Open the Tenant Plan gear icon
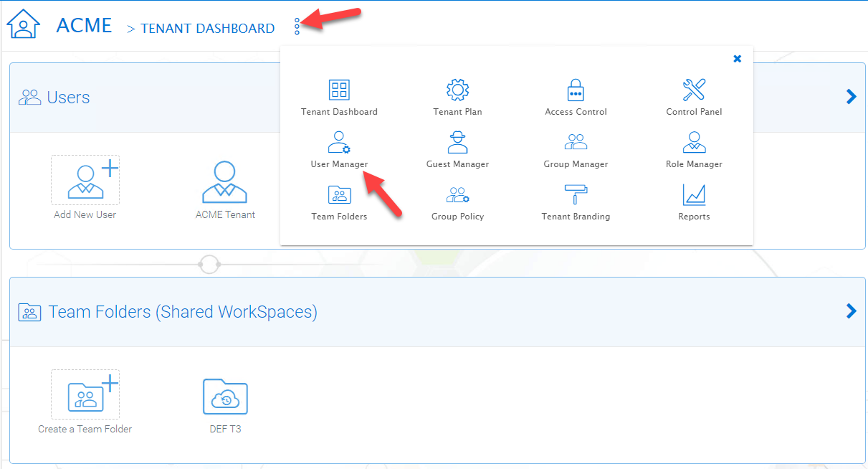868x469 pixels. click(457, 90)
